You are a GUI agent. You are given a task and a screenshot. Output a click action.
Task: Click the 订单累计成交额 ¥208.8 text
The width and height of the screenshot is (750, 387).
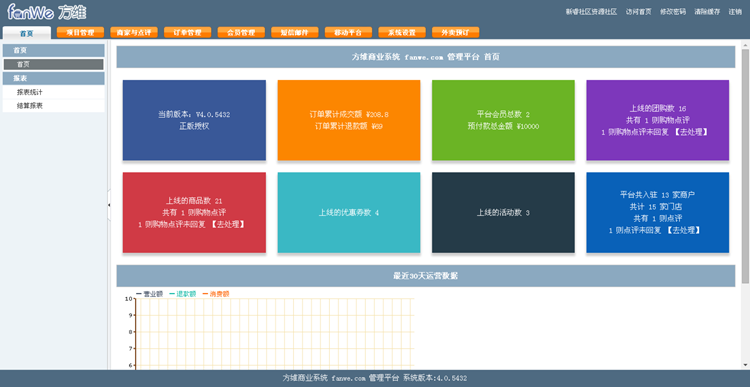coord(349,114)
